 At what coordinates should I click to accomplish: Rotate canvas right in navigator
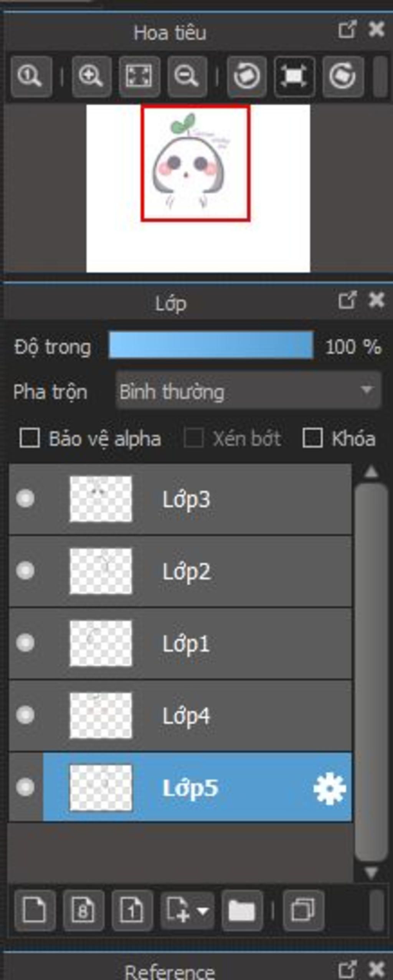pos(342,76)
